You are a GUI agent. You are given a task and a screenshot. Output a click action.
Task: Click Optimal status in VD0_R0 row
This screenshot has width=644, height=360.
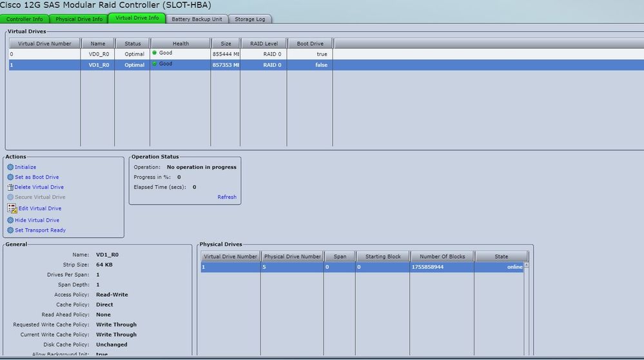132,54
